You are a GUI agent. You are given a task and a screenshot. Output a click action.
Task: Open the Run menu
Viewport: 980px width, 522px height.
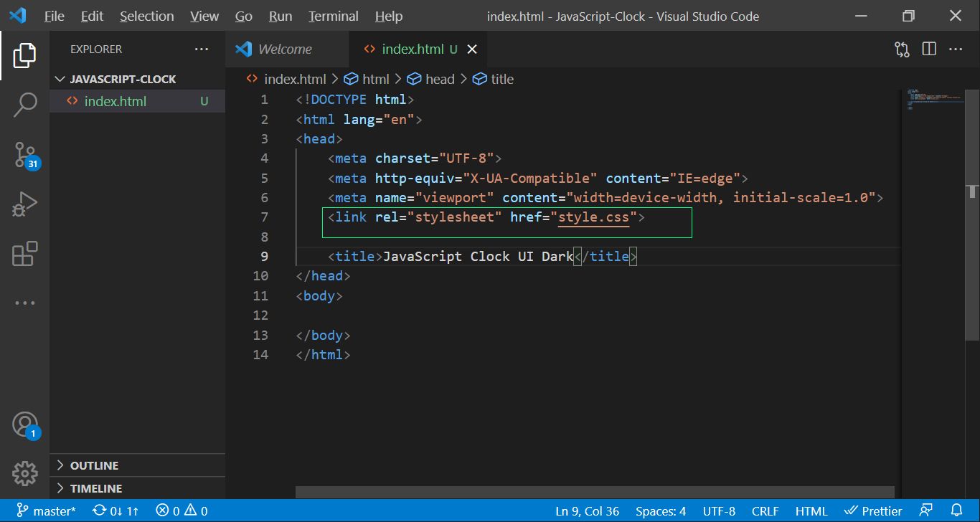281,16
